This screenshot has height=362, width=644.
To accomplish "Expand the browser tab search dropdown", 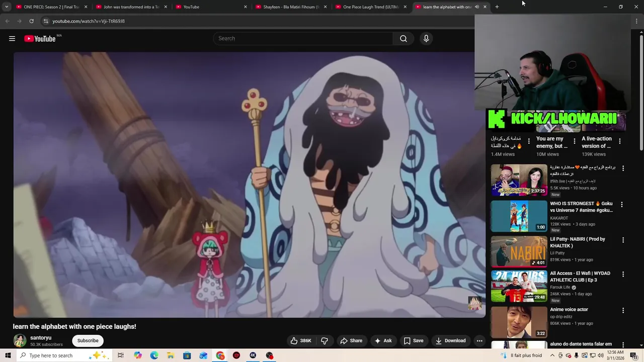I will (7, 7).
